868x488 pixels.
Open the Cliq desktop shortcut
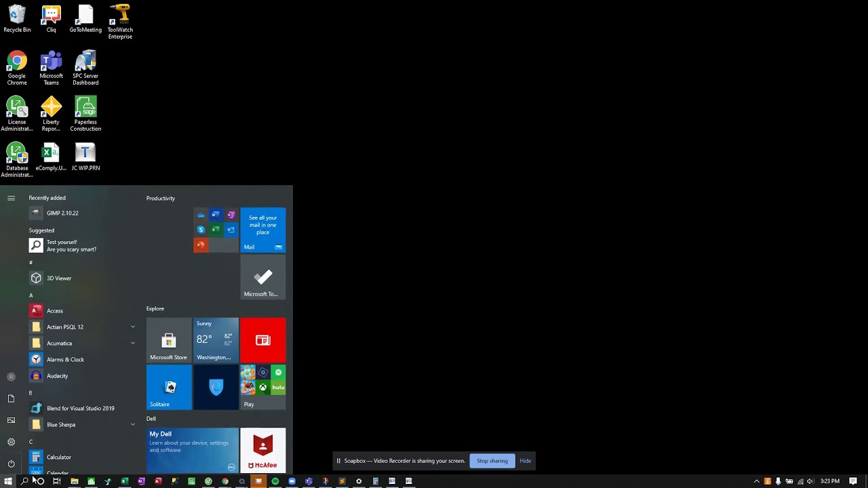pos(51,19)
